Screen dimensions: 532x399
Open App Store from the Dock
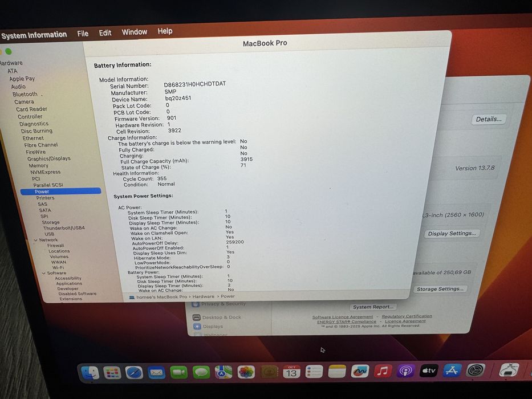coord(452,370)
